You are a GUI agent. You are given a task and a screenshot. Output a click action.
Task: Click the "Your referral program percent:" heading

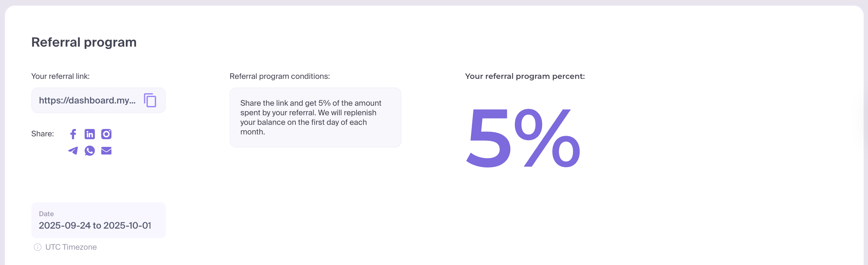pos(525,76)
